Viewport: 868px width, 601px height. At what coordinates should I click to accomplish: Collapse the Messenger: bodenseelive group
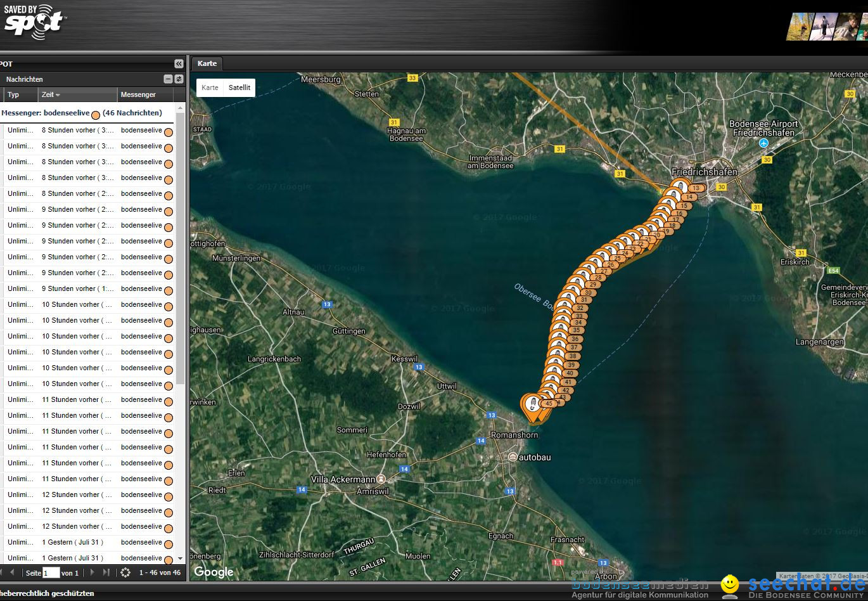click(x=82, y=113)
